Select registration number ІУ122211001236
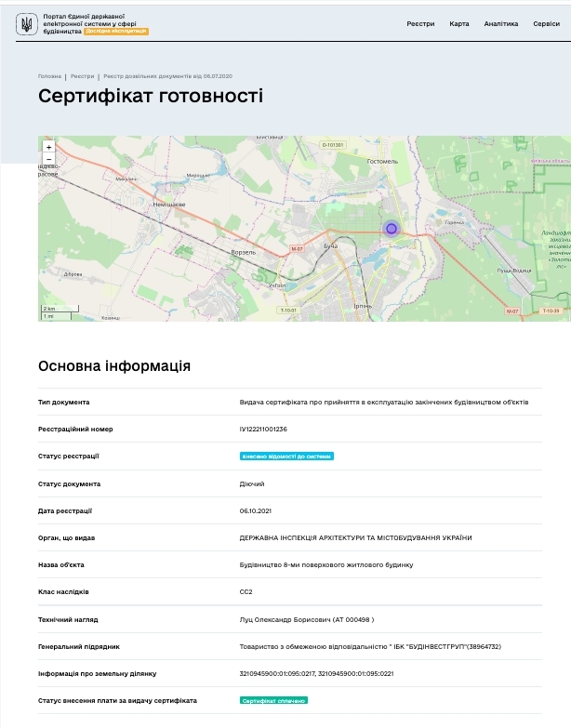The width and height of the screenshot is (571, 728). [263, 429]
